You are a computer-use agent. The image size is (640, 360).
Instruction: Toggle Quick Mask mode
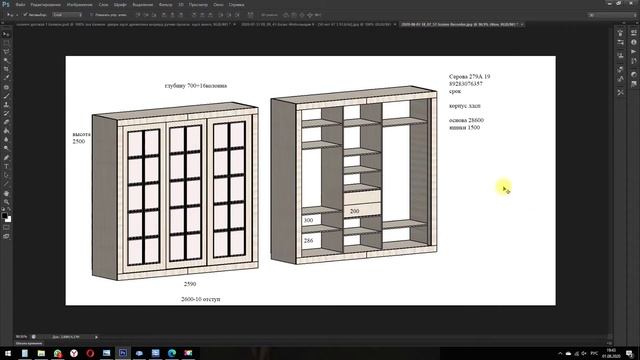6,228
